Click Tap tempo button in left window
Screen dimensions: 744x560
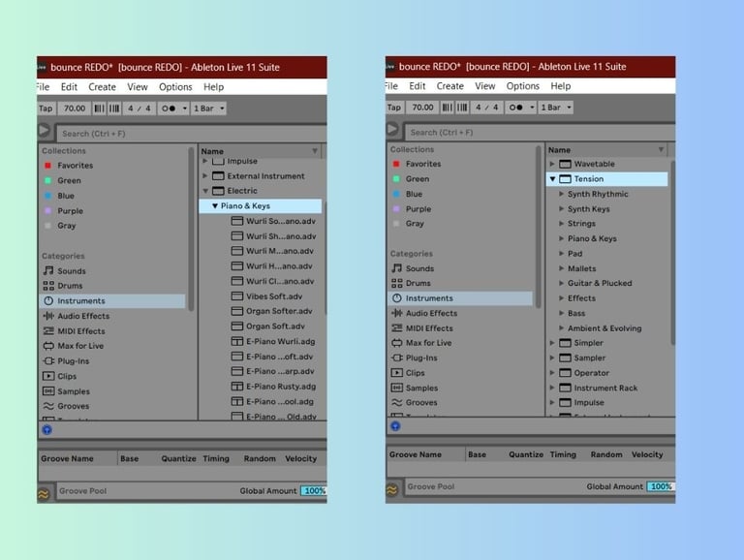point(46,109)
